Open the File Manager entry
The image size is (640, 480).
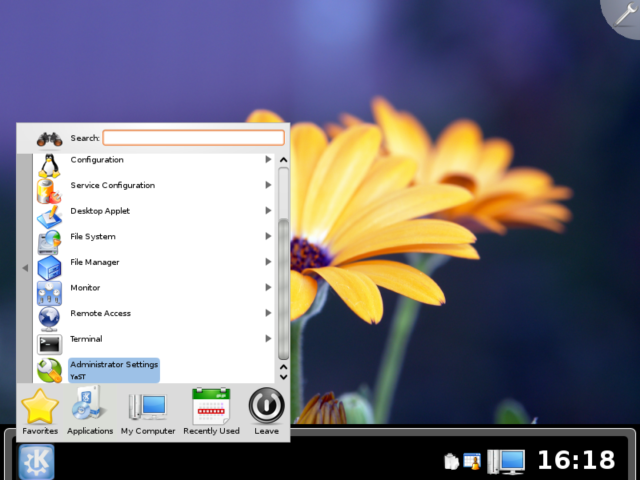click(153, 268)
